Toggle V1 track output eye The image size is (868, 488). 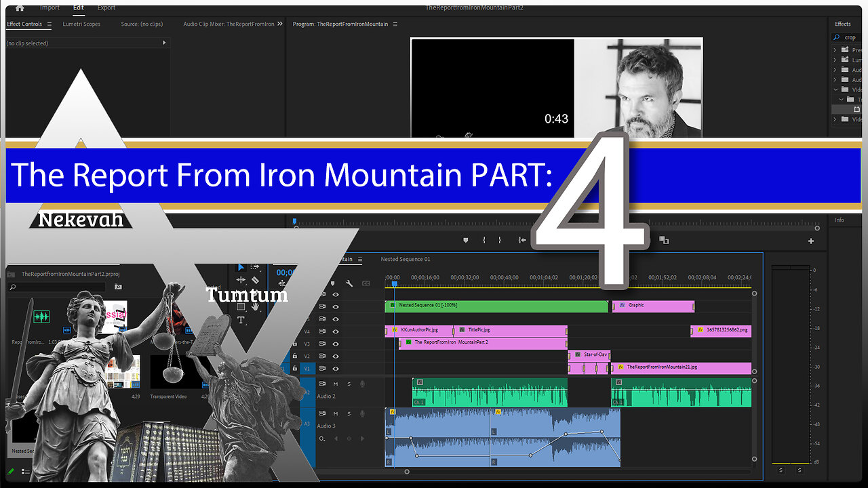pyautogui.click(x=335, y=368)
